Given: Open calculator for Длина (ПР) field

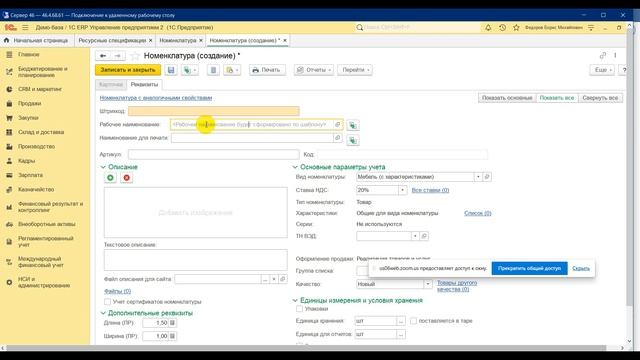Looking at the screenshot, I should (172, 323).
